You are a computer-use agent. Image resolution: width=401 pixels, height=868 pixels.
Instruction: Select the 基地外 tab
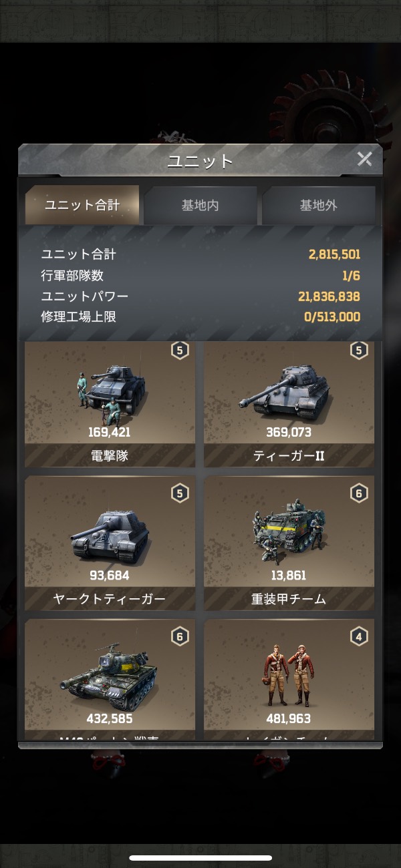click(318, 205)
